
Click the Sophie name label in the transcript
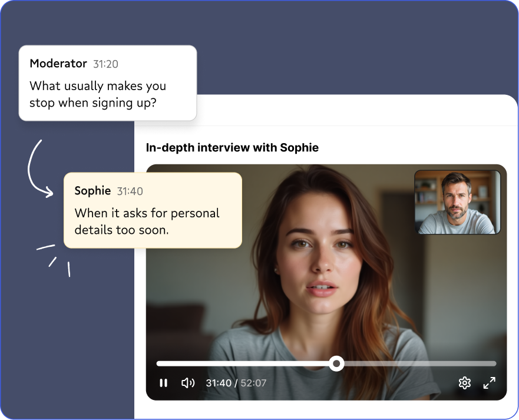pos(92,191)
